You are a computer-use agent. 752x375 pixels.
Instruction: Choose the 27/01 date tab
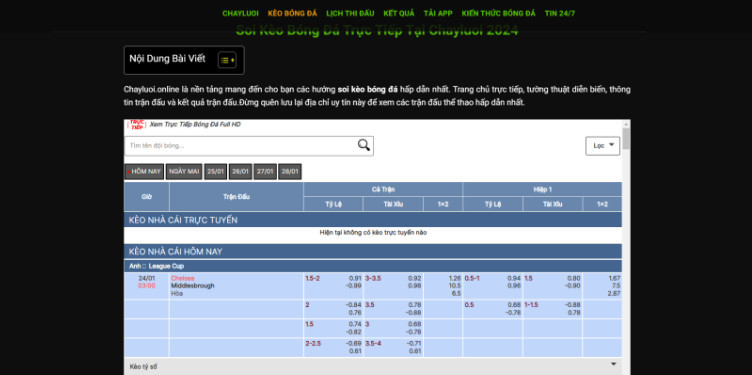[265, 172]
